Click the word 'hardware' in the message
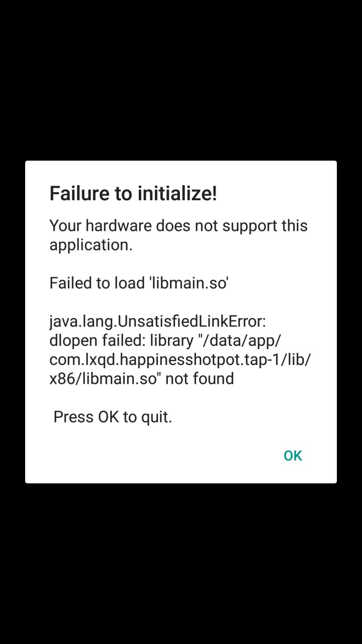362x644 pixels. click(x=118, y=225)
